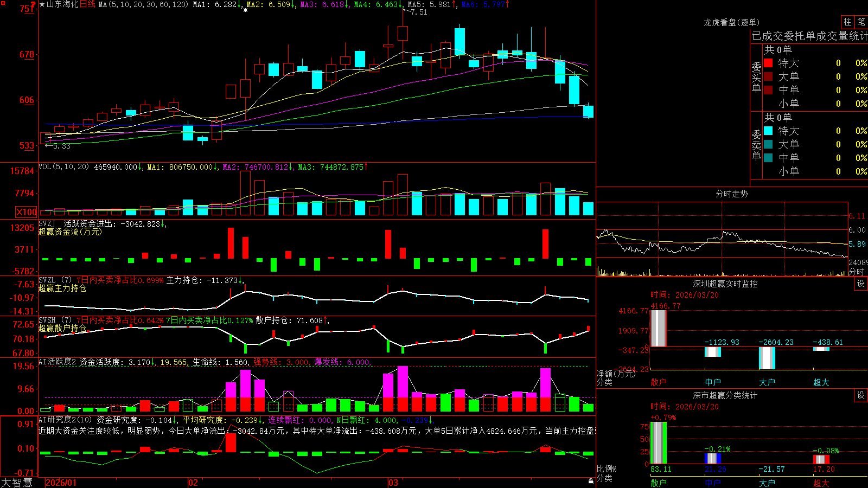This screenshot has width=868, height=488.
Task: Click the 超大 bar valued -438.61
Action: click(x=821, y=349)
